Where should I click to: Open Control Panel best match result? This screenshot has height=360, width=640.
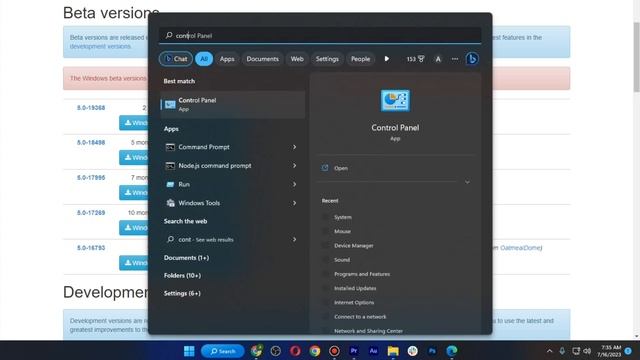tap(233, 104)
